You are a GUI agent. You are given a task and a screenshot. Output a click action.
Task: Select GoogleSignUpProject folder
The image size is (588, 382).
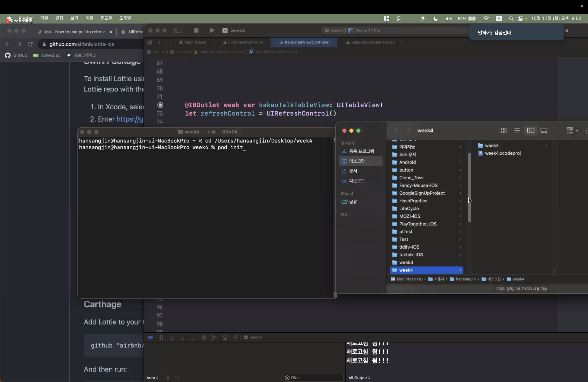(x=427, y=193)
